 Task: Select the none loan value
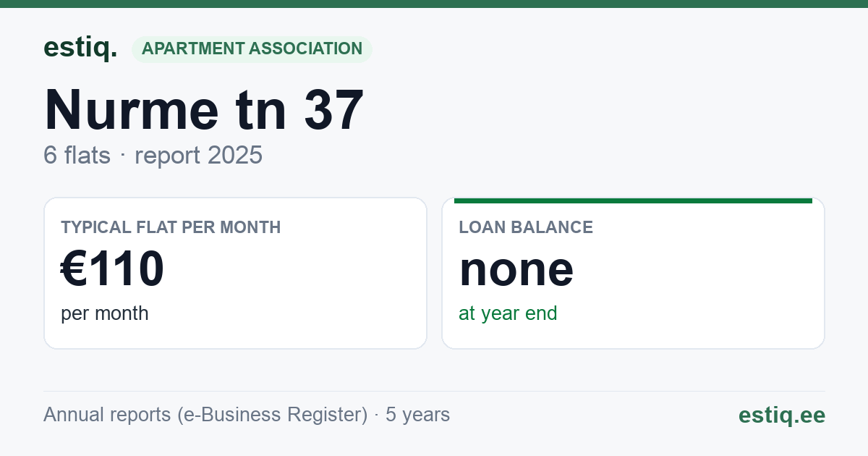pos(516,271)
